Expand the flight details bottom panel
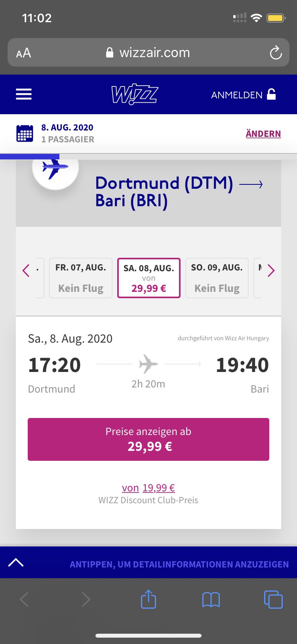 pyautogui.click(x=16, y=562)
